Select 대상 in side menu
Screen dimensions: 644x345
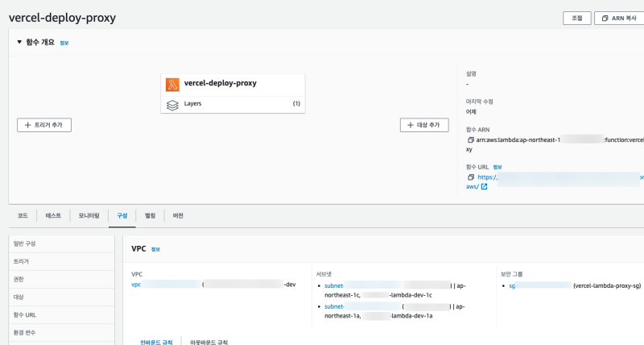[x=62, y=297]
